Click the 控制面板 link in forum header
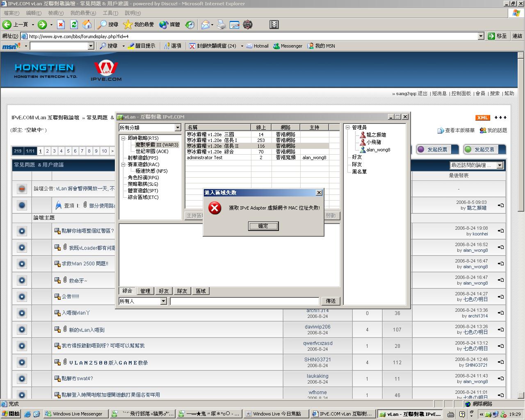The image size is (525, 420). pyautogui.click(x=461, y=94)
